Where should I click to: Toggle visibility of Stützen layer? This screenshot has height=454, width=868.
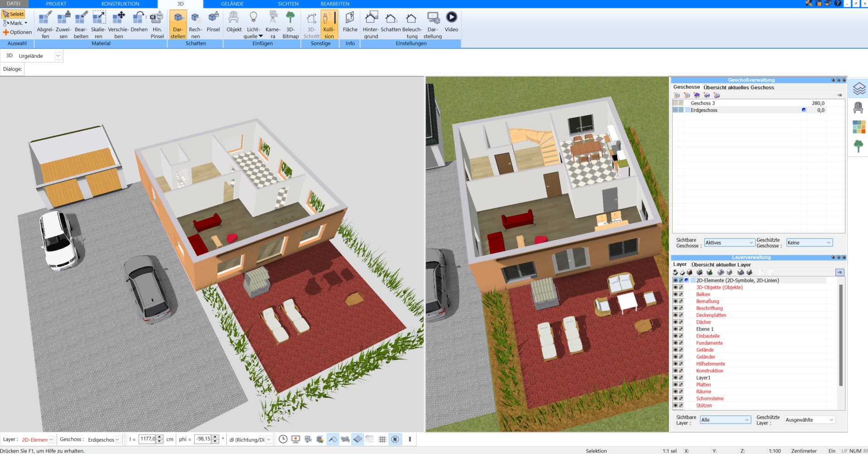click(x=675, y=406)
